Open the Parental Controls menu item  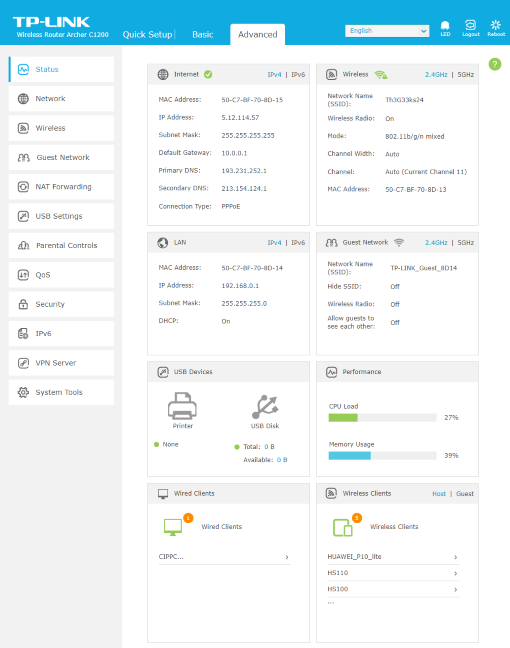(61, 245)
